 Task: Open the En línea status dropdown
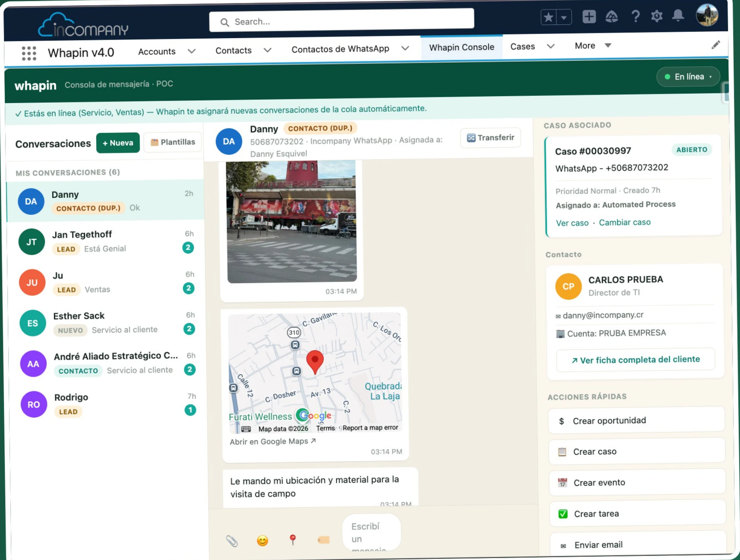pyautogui.click(x=688, y=76)
